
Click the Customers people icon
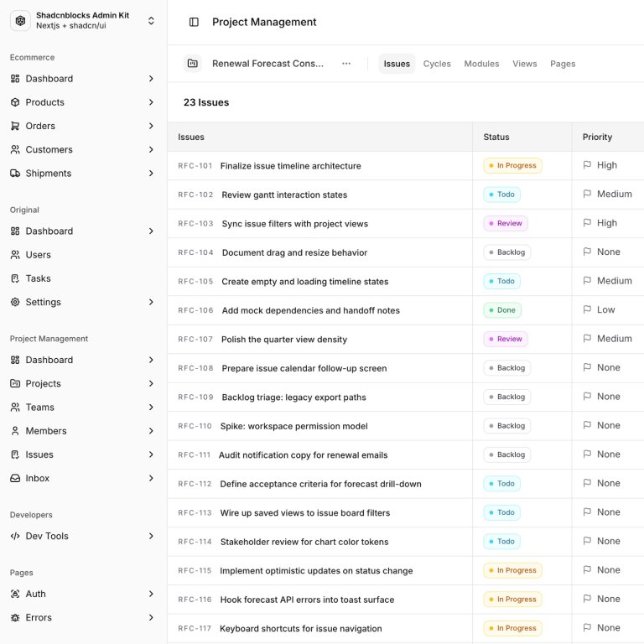(15, 149)
